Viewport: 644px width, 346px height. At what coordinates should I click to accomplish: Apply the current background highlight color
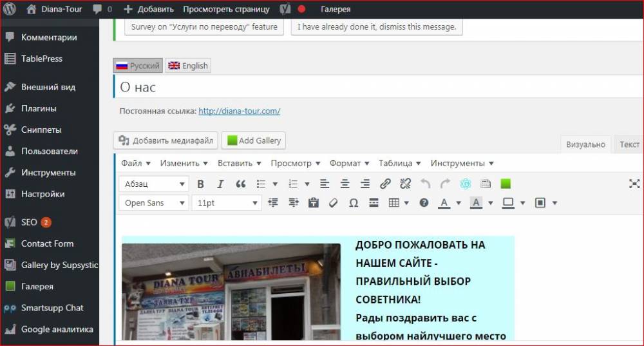[476, 202]
